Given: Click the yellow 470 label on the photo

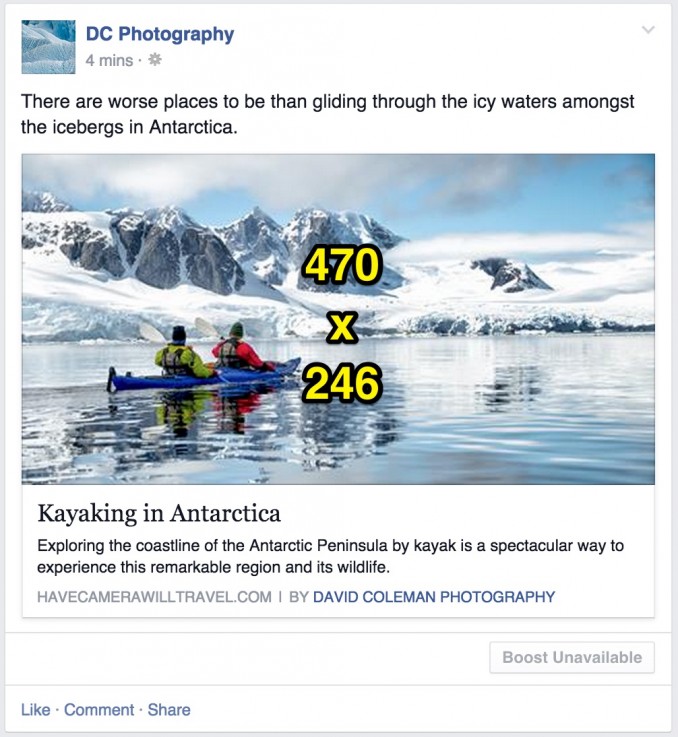Looking at the screenshot, I should [x=342, y=266].
